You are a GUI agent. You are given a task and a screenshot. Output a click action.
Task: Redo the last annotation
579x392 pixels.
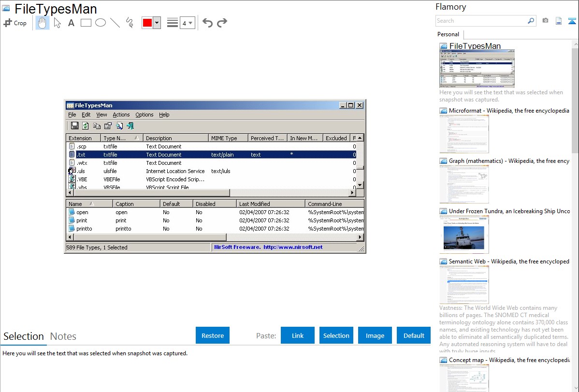222,23
